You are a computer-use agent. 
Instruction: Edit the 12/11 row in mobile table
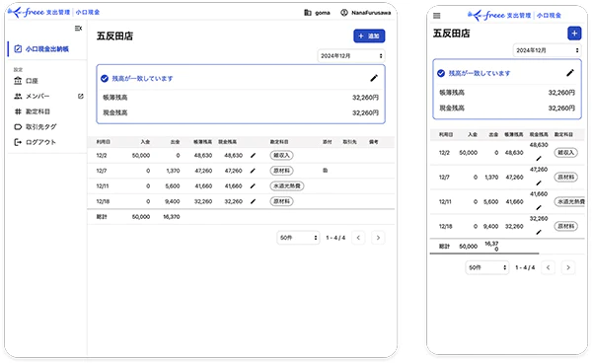[539, 207]
